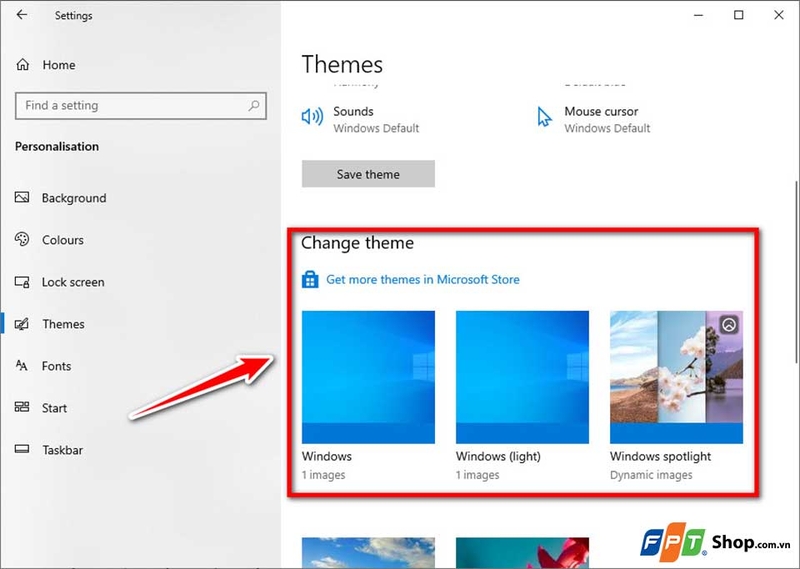The height and width of the screenshot is (569, 800).
Task: Apply the Windows spotlight theme thumbnail
Action: click(x=676, y=377)
